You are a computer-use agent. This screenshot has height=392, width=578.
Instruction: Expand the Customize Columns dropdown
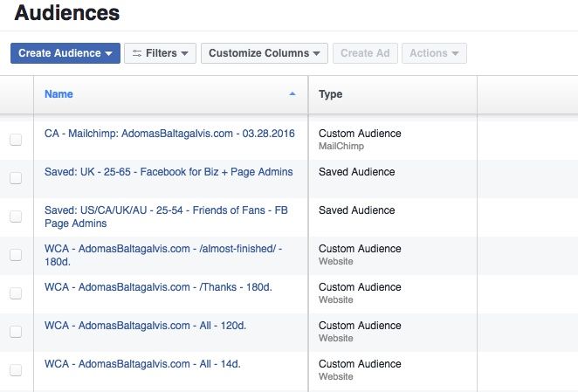click(x=265, y=53)
